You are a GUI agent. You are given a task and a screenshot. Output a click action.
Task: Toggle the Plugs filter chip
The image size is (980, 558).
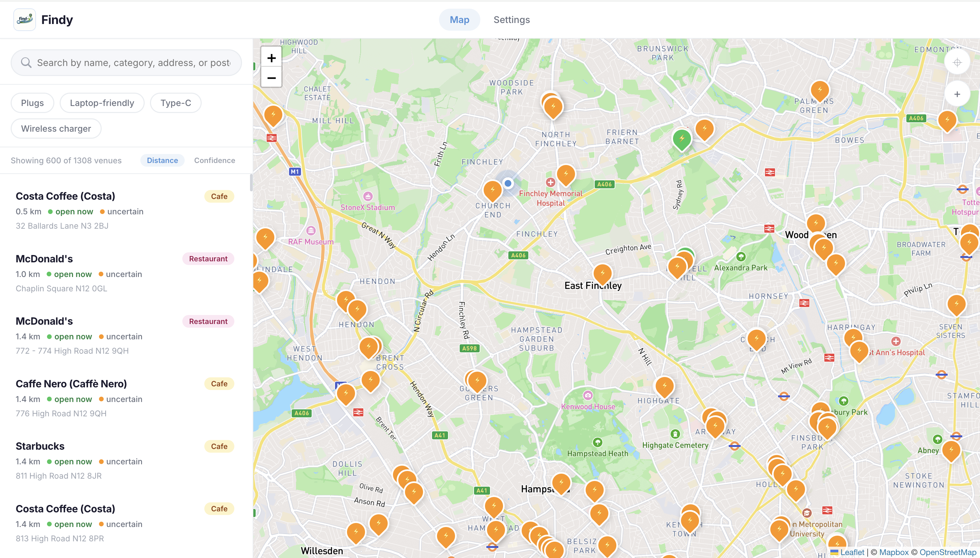click(32, 103)
